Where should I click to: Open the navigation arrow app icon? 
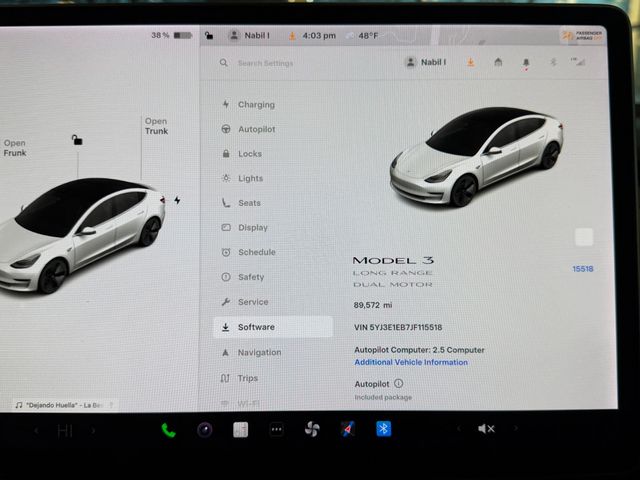point(348,429)
